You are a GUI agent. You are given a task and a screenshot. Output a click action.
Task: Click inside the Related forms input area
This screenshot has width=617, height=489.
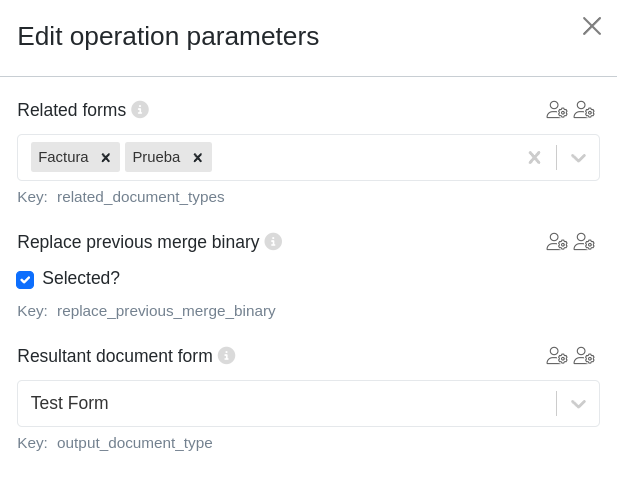point(360,158)
